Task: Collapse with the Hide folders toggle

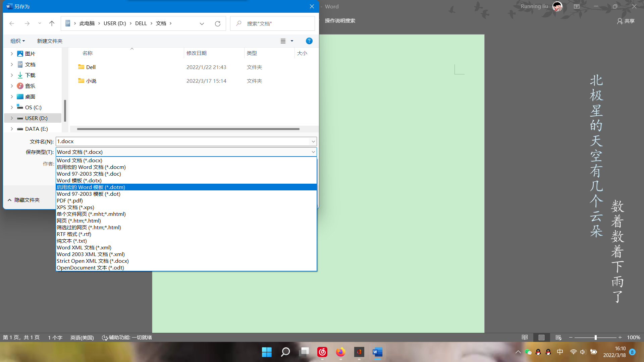Action: (23, 200)
